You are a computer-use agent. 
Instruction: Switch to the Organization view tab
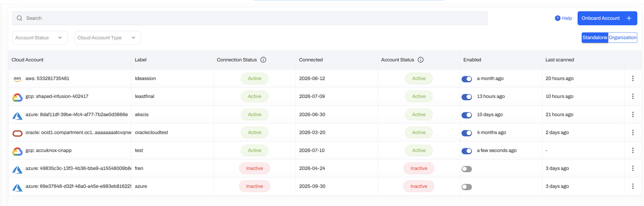(622, 38)
